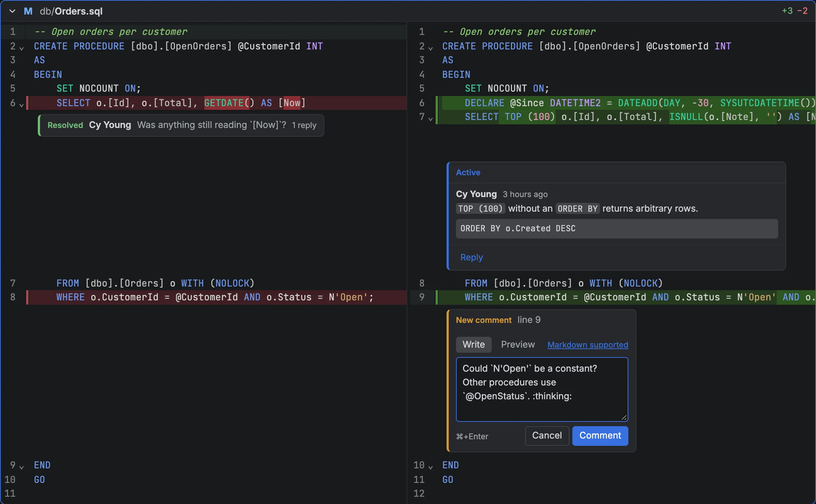Click the Active thread status label
Screen dimensions: 816x504
(468, 172)
